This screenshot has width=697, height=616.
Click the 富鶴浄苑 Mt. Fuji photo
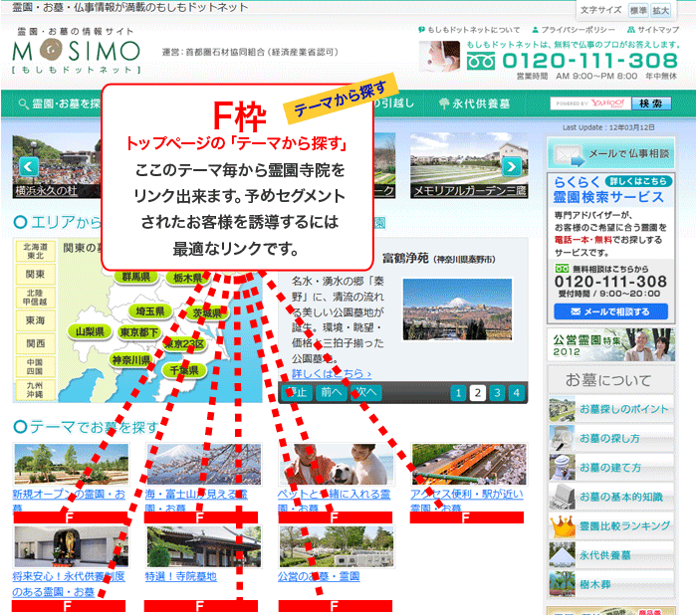[457, 309]
